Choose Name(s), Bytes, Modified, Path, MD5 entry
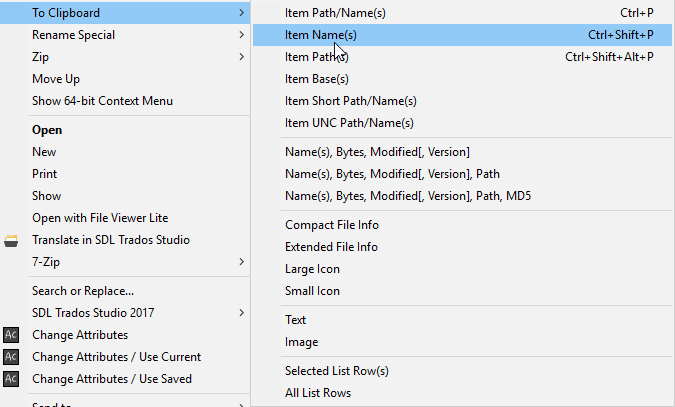This screenshot has height=407, width=675. click(x=408, y=196)
